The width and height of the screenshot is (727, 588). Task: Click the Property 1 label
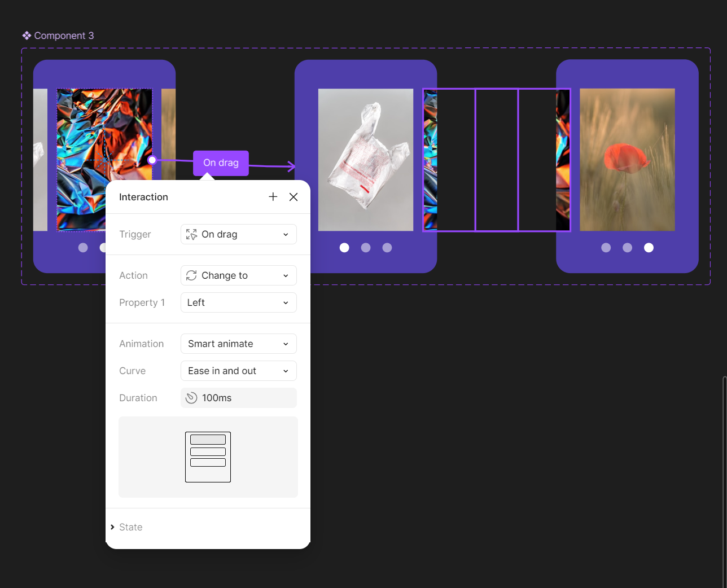[142, 302]
